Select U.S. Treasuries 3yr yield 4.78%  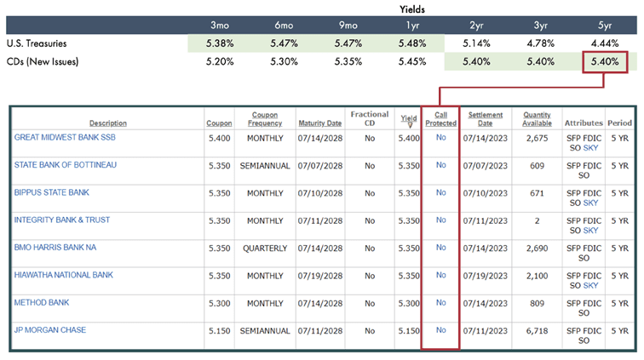pyautogui.click(x=540, y=43)
